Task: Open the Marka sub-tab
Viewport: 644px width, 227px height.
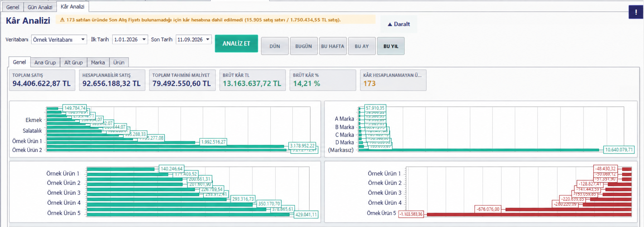Action: [x=98, y=62]
